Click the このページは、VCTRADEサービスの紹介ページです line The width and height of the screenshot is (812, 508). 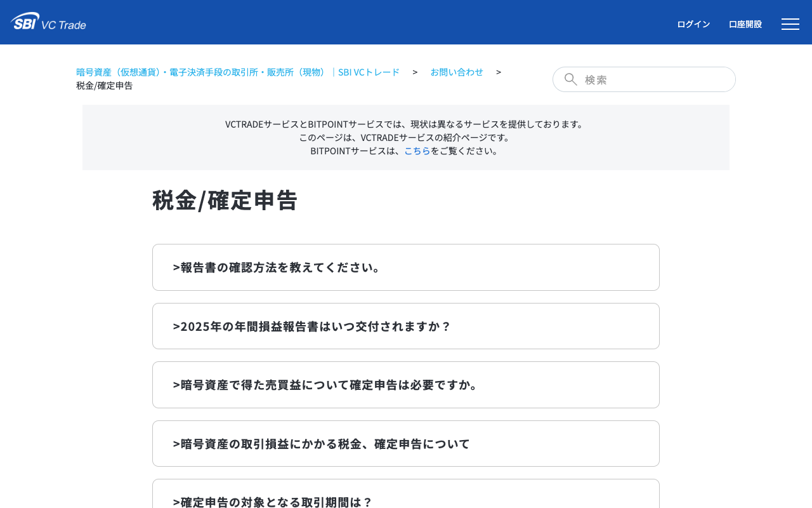click(406, 137)
